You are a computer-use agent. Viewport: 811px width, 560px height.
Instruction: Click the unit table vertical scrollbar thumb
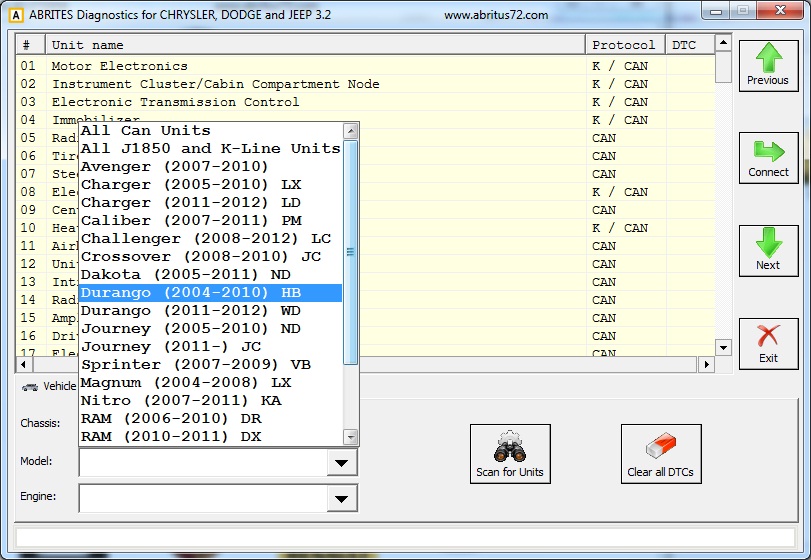[723, 67]
